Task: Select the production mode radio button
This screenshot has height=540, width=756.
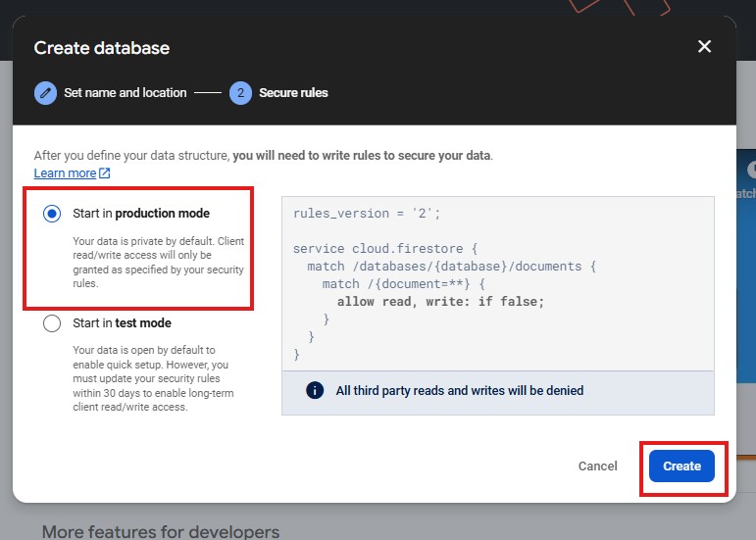Action: [x=52, y=214]
